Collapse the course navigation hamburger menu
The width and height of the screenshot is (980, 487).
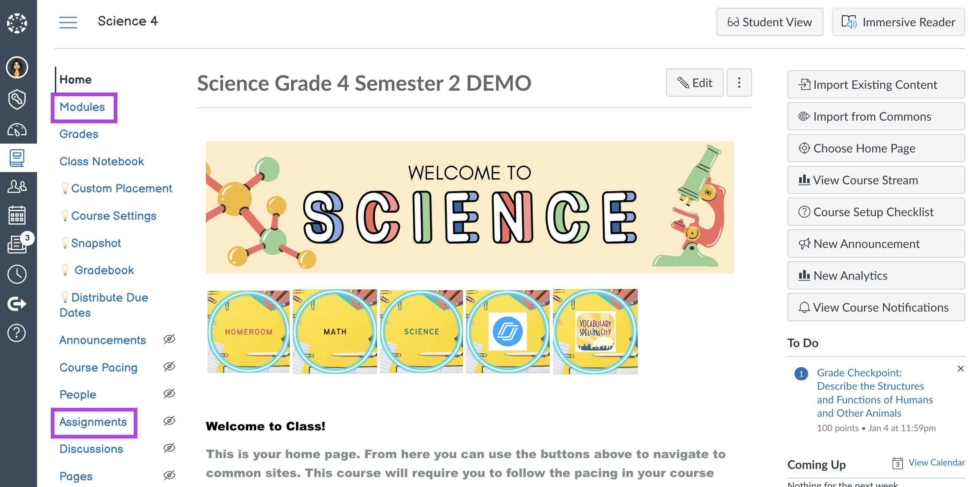[68, 22]
